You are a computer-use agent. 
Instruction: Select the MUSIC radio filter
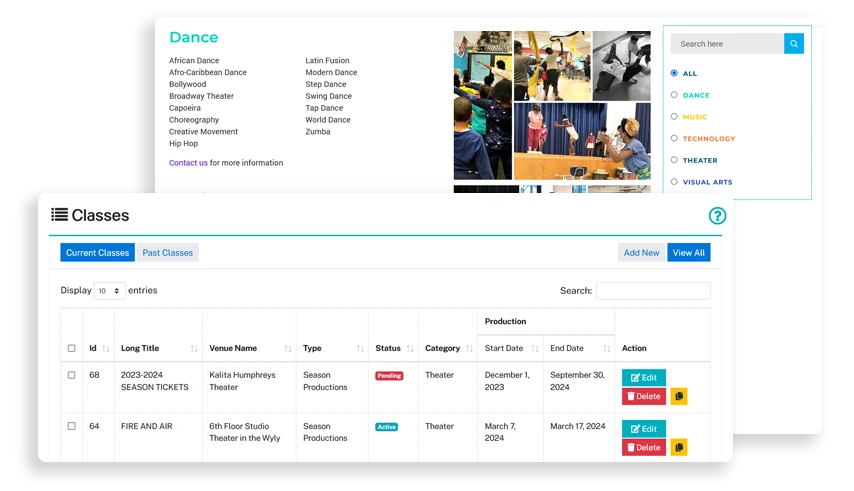click(674, 116)
